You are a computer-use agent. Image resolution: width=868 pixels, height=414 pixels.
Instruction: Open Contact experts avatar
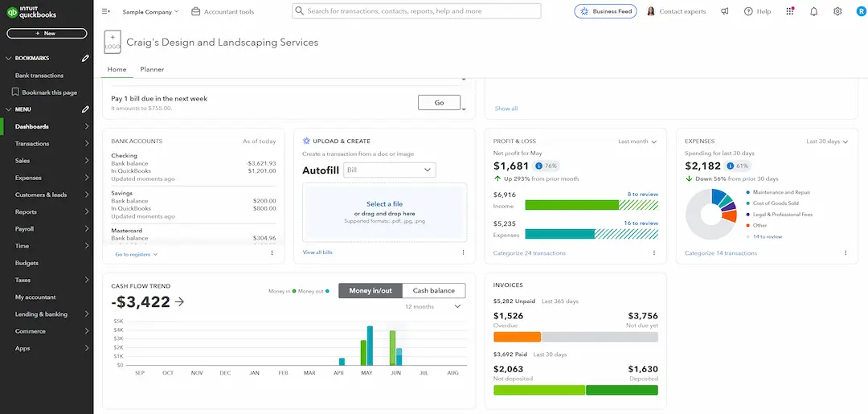(650, 11)
